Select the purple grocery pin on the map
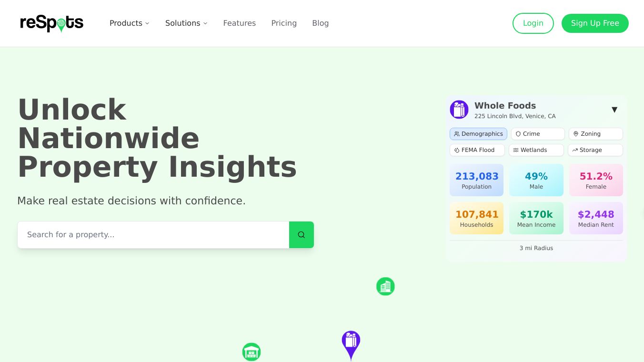 point(351,345)
